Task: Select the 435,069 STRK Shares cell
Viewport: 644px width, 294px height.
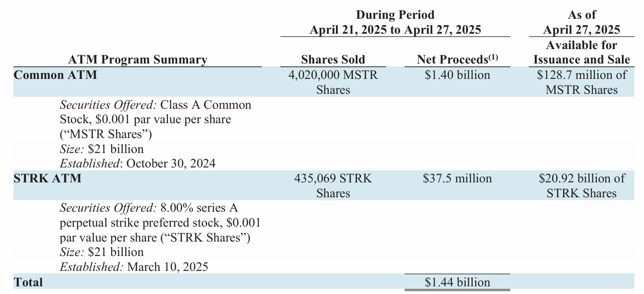Action: click(x=333, y=186)
